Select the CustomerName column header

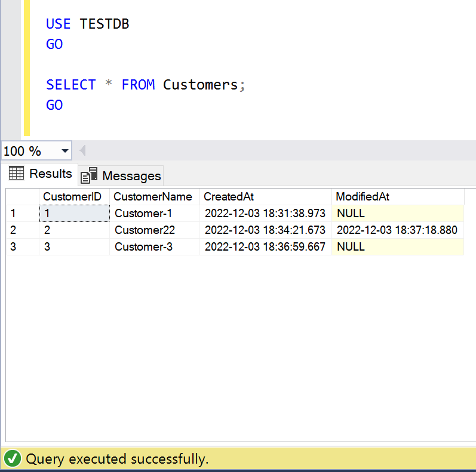point(153,196)
